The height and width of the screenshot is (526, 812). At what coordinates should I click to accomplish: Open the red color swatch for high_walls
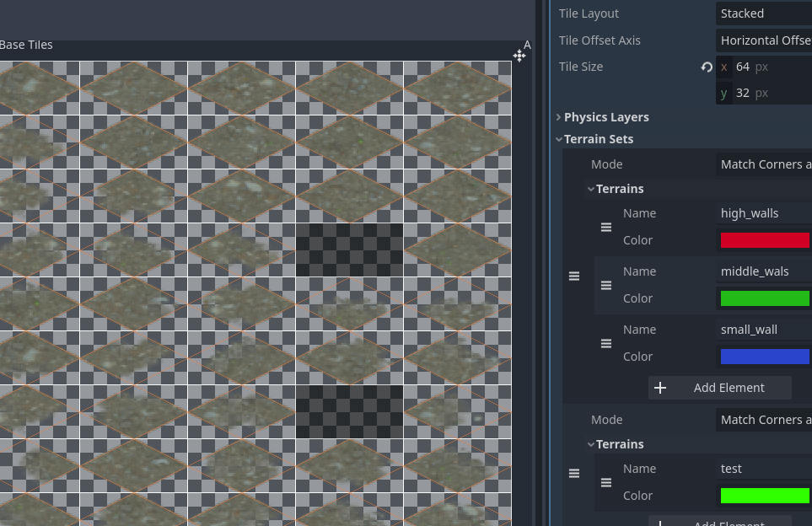tap(764, 240)
